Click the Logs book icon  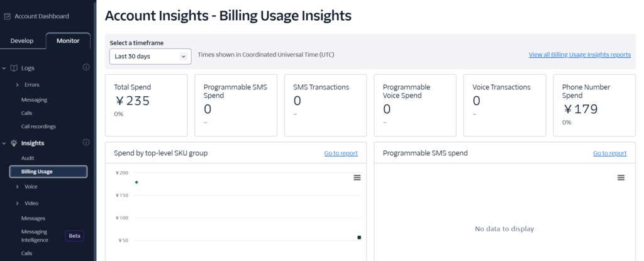tap(14, 68)
